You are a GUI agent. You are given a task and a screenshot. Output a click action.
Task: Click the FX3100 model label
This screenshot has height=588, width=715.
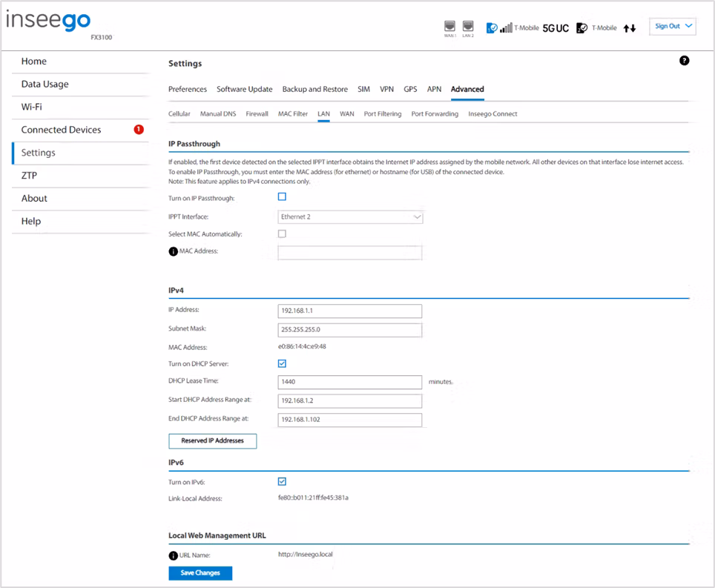click(x=101, y=37)
